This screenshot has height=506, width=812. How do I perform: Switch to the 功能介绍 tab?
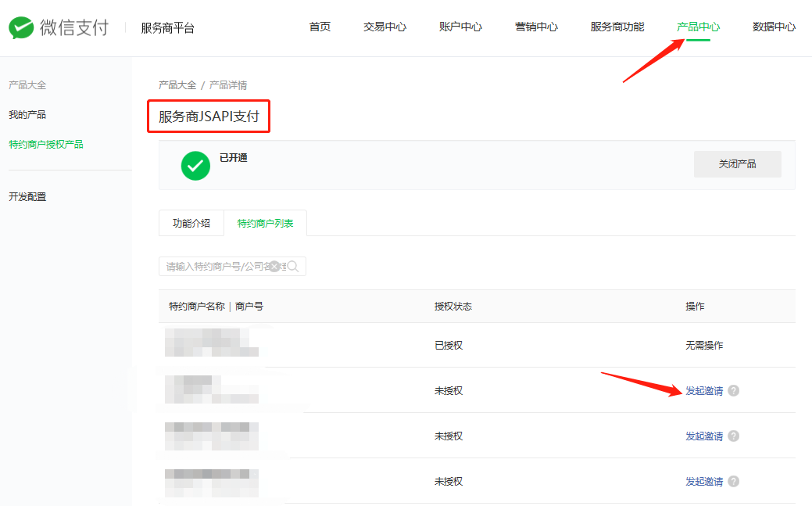coord(191,223)
